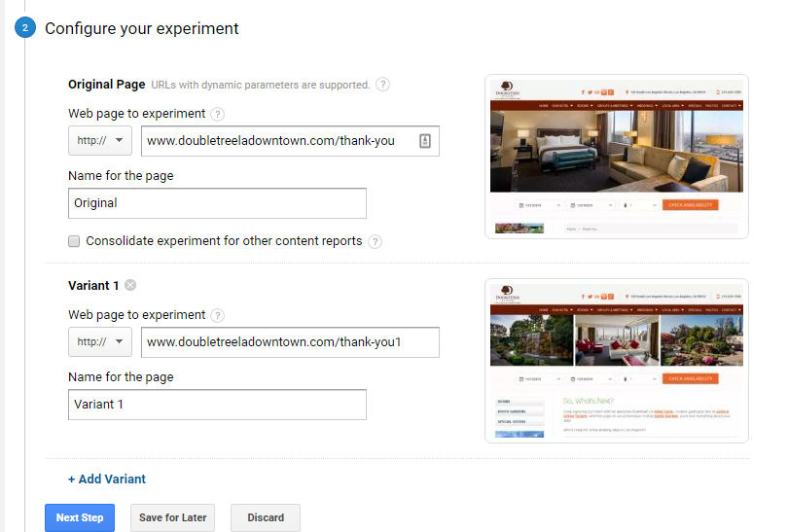
Task: Click the Configure your experiment heading
Action: (142, 28)
